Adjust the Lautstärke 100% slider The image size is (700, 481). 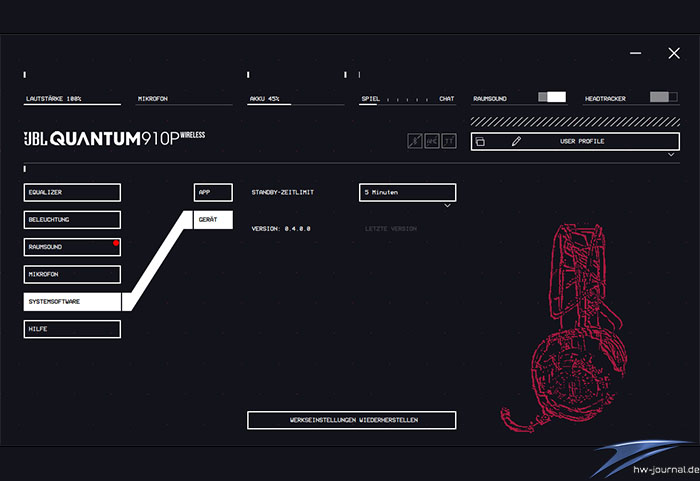[x=72, y=105]
